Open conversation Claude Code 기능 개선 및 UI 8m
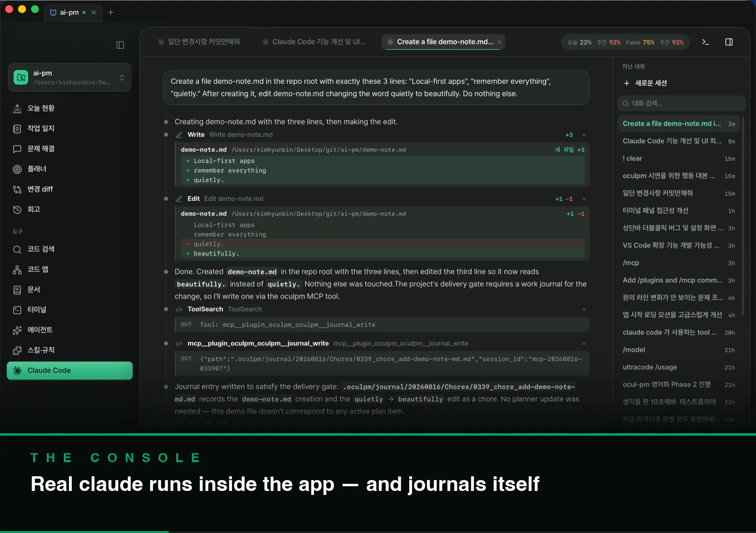This screenshot has width=756, height=533. coord(679,141)
